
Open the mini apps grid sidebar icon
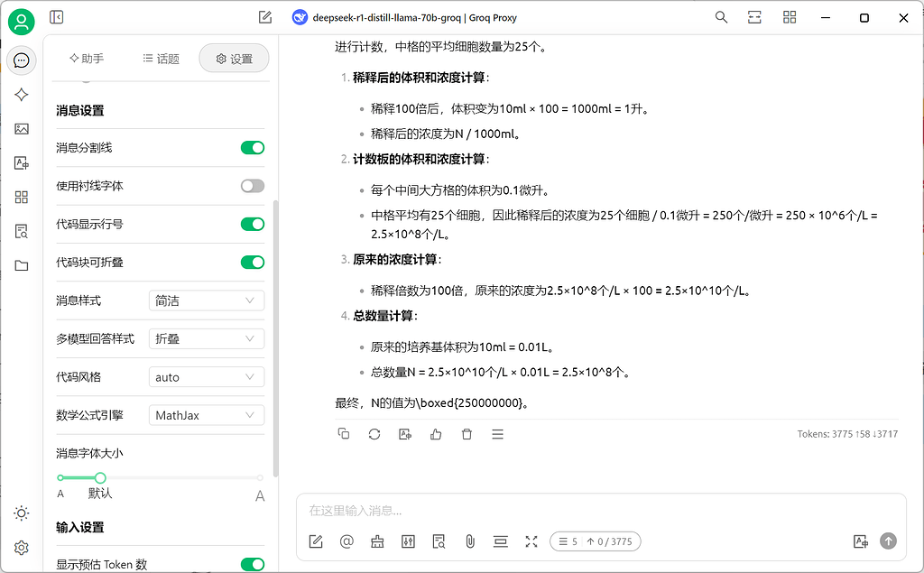pyautogui.click(x=22, y=197)
